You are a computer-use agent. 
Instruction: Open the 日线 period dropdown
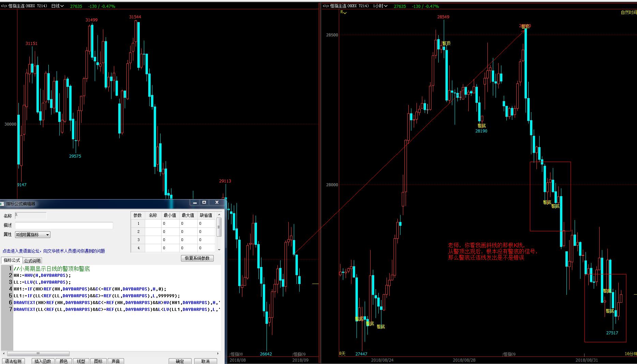pos(57,6)
